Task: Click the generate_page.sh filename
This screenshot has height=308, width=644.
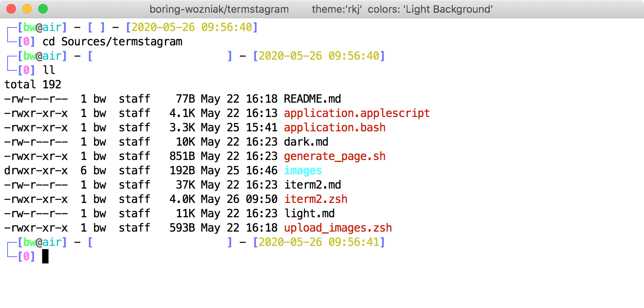Action: tap(334, 156)
